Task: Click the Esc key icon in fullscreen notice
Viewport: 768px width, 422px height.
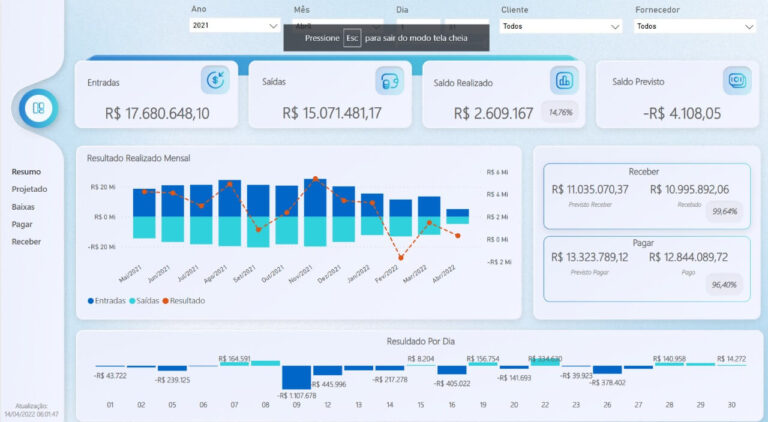Action: point(352,38)
